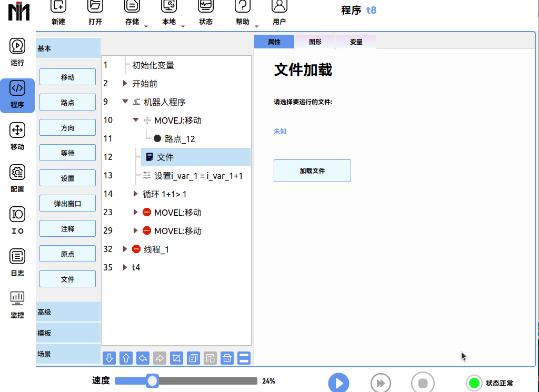Switch to the 图形 tab

[x=315, y=42]
